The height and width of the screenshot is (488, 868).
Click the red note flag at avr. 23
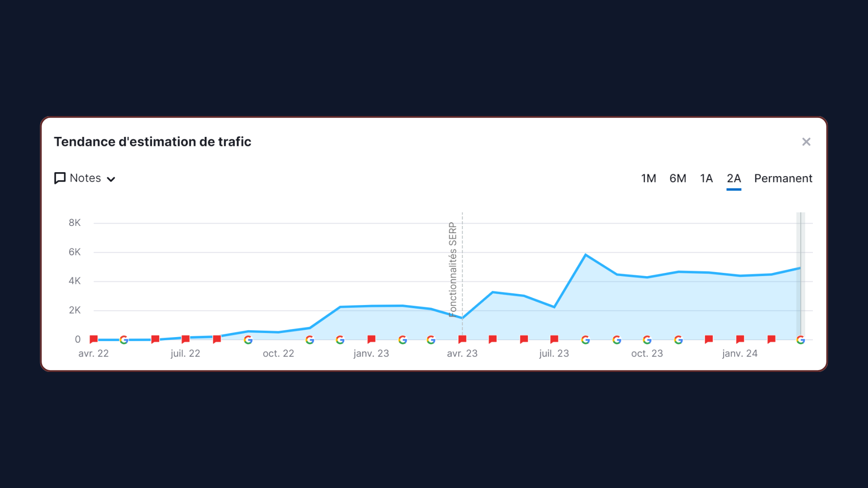462,339
